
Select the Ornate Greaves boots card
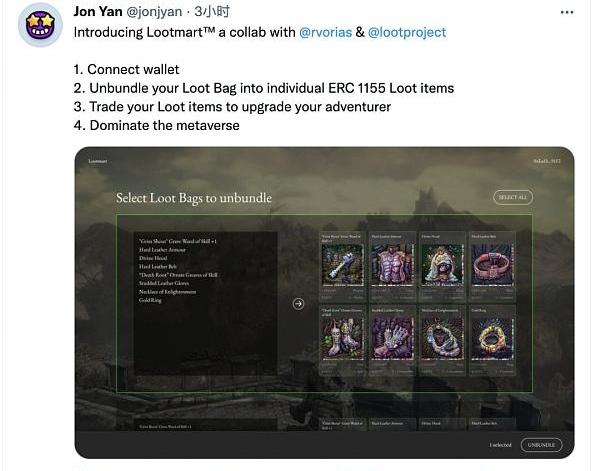[342, 340]
